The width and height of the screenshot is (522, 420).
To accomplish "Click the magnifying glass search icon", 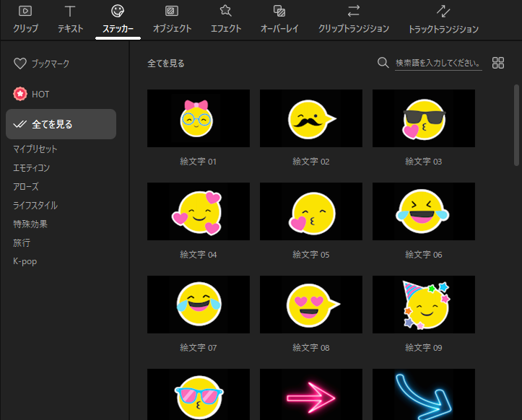I will coord(383,63).
